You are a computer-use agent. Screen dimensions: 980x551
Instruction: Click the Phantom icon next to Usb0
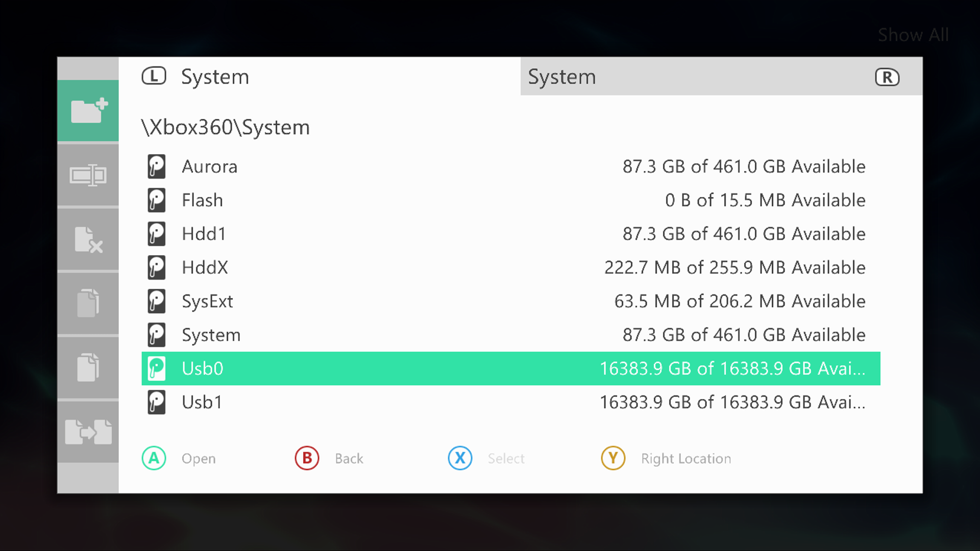[x=156, y=368]
